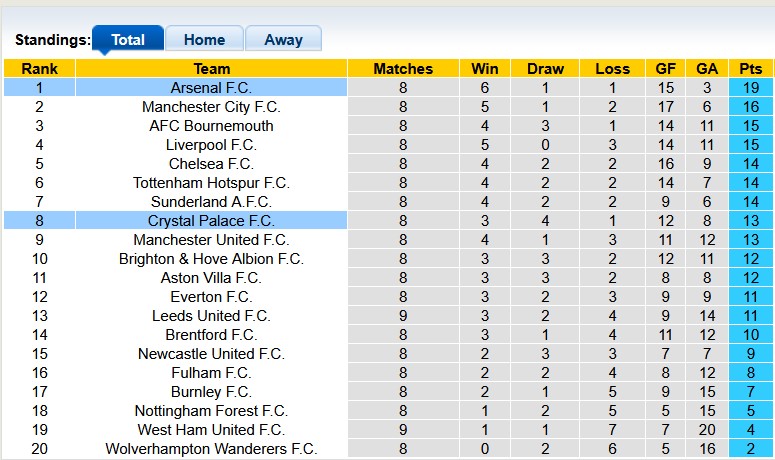The height and width of the screenshot is (460, 775).
Task: Click the Win column header
Action: (484, 69)
